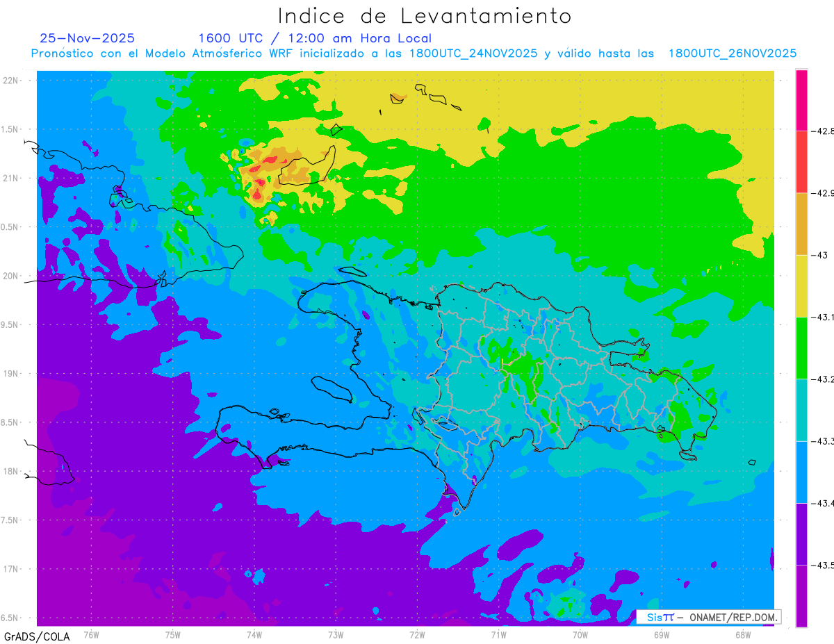Click the legend value "-43.5"

coord(822,565)
